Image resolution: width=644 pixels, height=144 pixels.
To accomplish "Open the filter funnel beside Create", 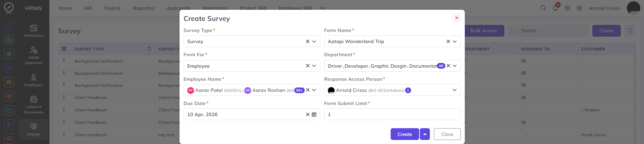I will (x=630, y=31).
